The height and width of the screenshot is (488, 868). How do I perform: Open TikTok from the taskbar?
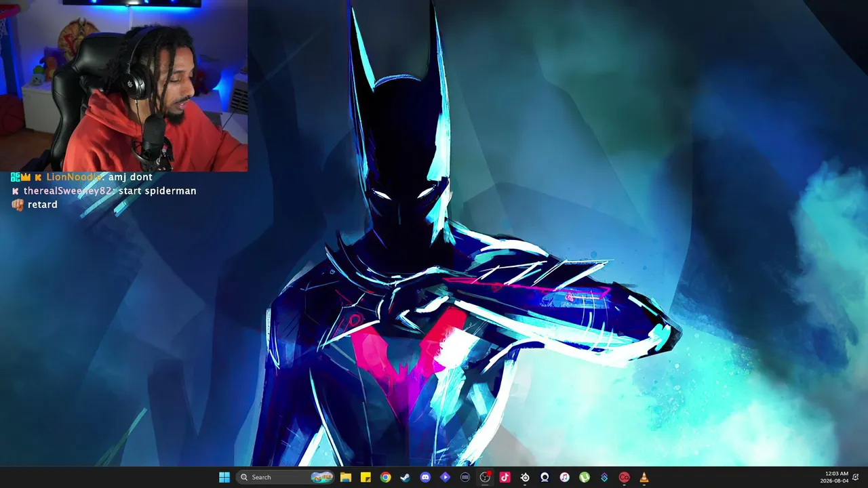pos(505,477)
